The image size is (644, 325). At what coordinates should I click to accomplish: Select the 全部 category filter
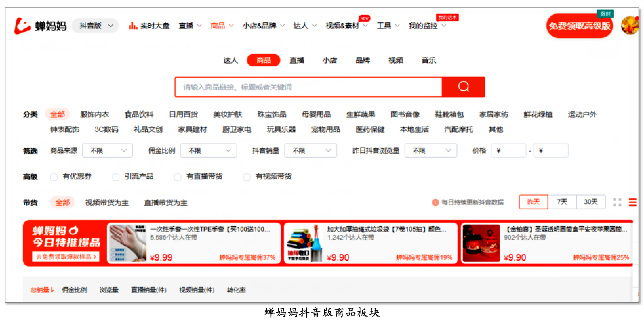(x=57, y=114)
